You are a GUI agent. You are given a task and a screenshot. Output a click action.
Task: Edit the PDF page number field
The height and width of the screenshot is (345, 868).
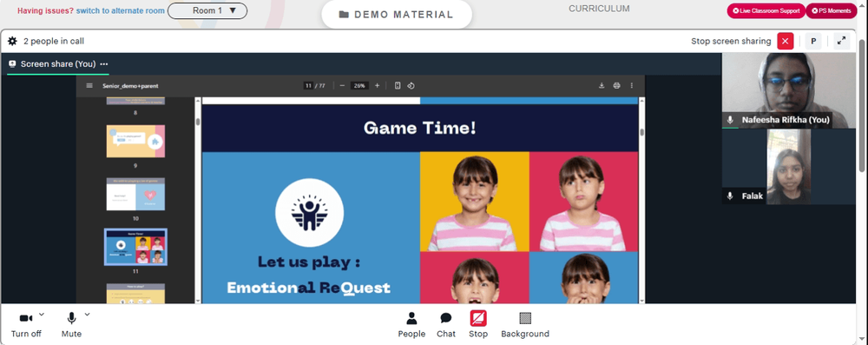pos(308,85)
